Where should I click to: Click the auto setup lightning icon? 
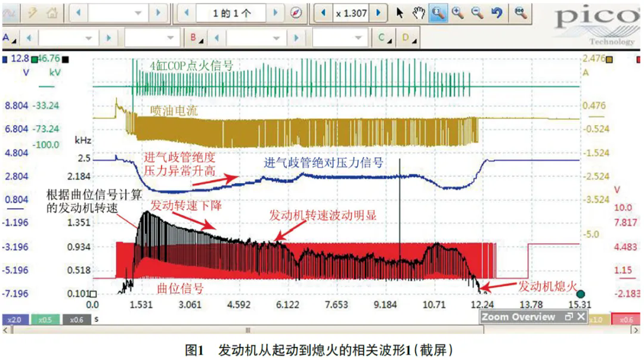pos(32,13)
